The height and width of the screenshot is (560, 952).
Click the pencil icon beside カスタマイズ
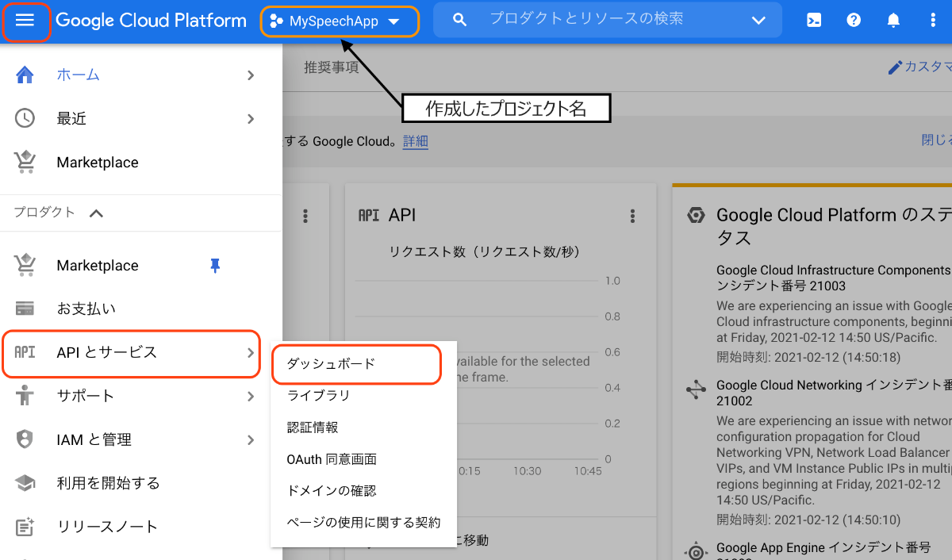[895, 67]
